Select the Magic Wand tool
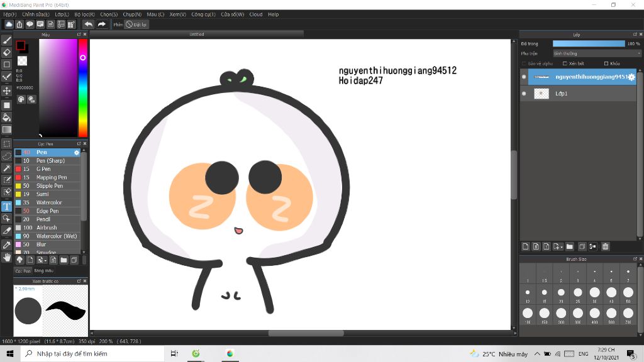This screenshot has height=362, width=644. tap(6, 168)
